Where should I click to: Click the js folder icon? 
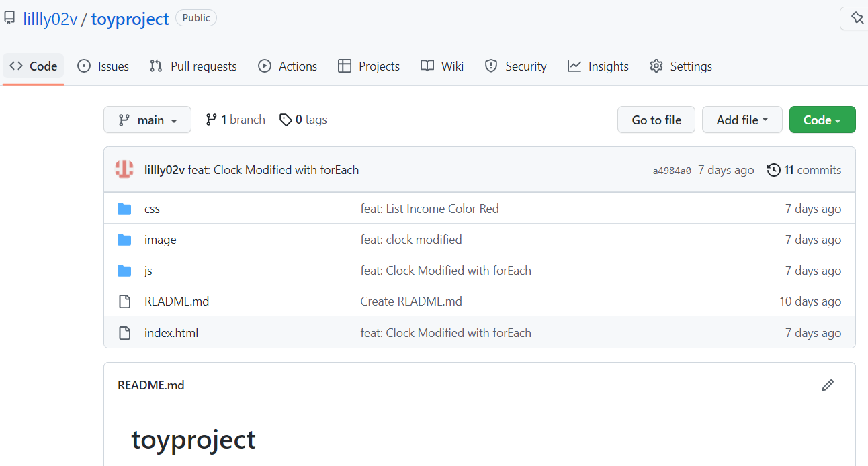point(124,271)
